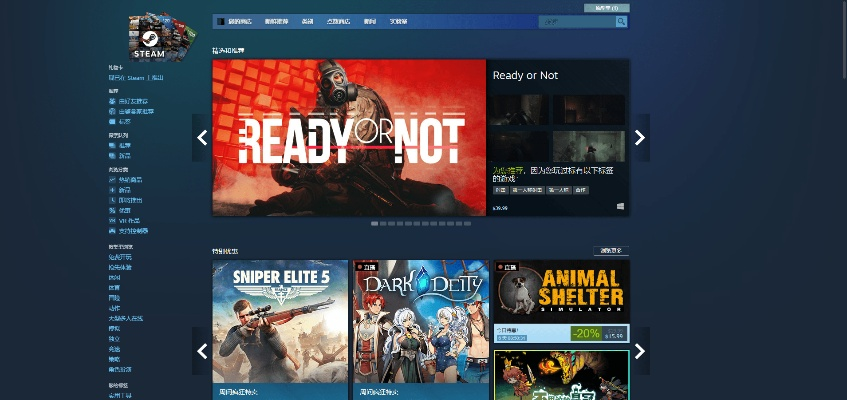Image resolution: width=847 pixels, height=400 pixels.
Task: Click the Tags (标签) icon in sidebar
Action: [x=112, y=122]
